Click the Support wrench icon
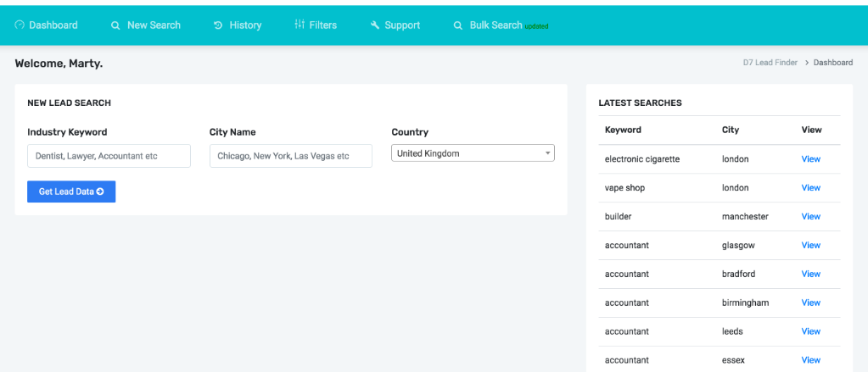The width and height of the screenshot is (868, 372). (x=375, y=25)
